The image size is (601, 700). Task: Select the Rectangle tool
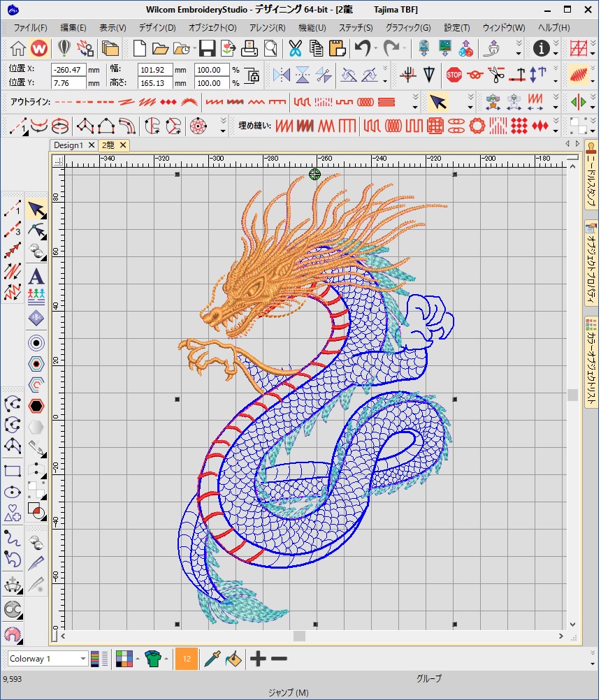(x=13, y=471)
